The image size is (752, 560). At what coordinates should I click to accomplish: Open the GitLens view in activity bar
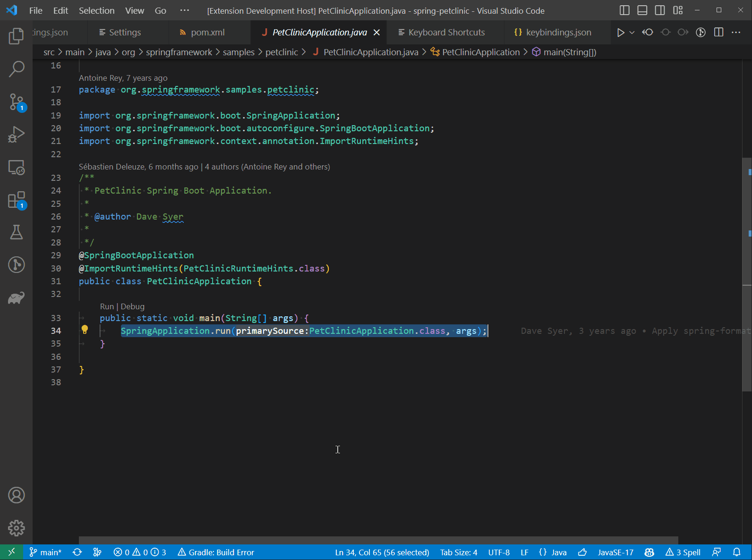(x=16, y=264)
